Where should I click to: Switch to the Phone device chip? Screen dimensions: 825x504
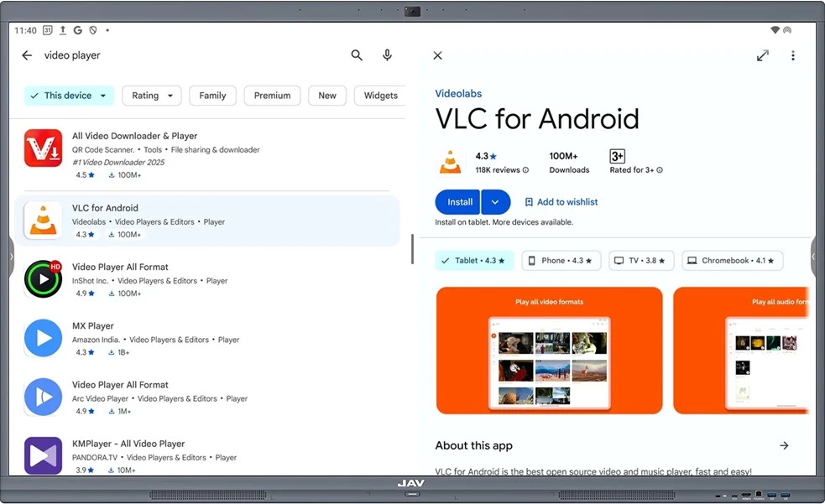click(561, 260)
